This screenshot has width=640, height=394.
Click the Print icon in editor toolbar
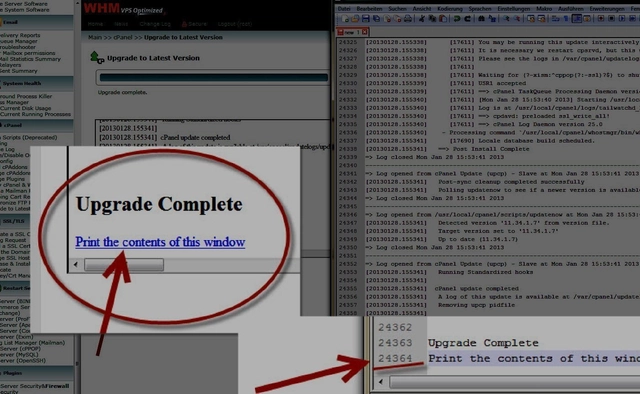point(407,18)
